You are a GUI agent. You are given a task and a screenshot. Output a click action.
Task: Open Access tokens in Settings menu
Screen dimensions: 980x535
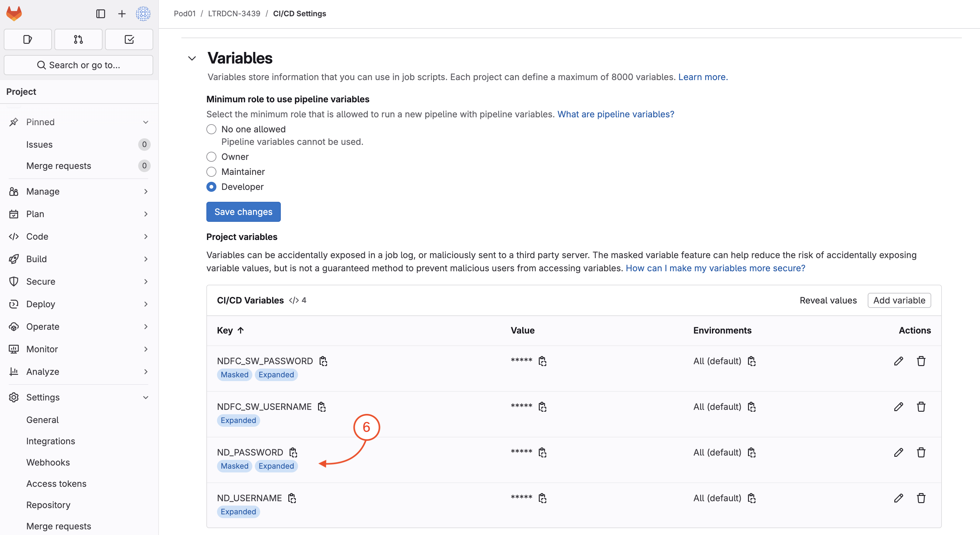pos(56,483)
